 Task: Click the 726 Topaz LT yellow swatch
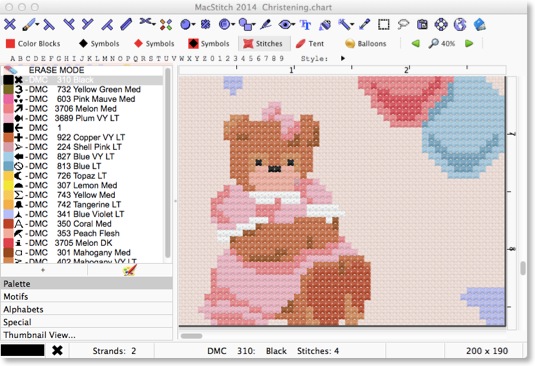8,176
